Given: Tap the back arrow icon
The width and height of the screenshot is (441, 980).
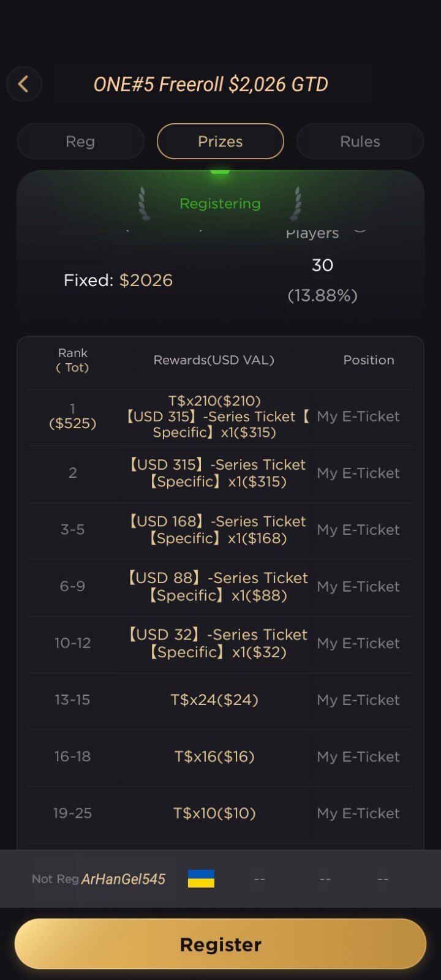Looking at the screenshot, I should coord(24,84).
